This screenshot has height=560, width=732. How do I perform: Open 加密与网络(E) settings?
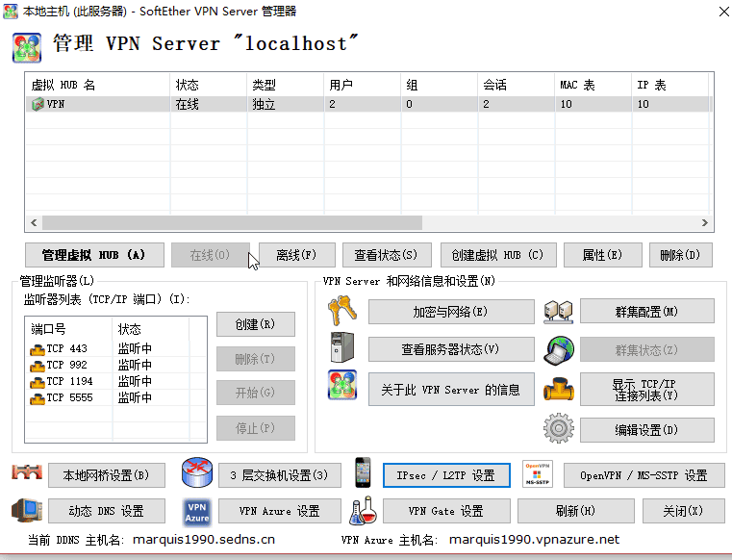(451, 312)
